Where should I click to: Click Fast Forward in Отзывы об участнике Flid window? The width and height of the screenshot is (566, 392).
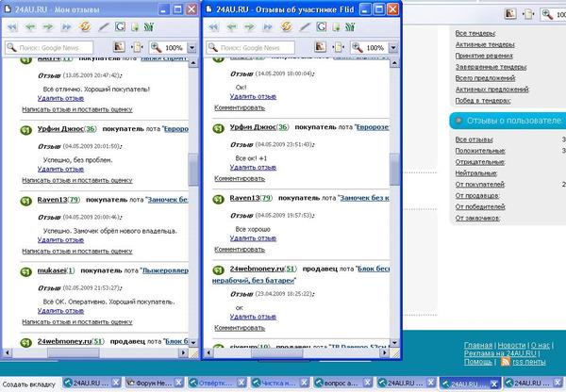coord(268,27)
